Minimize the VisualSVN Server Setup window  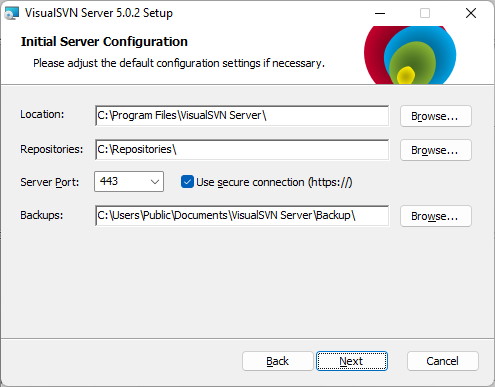pyautogui.click(x=380, y=13)
